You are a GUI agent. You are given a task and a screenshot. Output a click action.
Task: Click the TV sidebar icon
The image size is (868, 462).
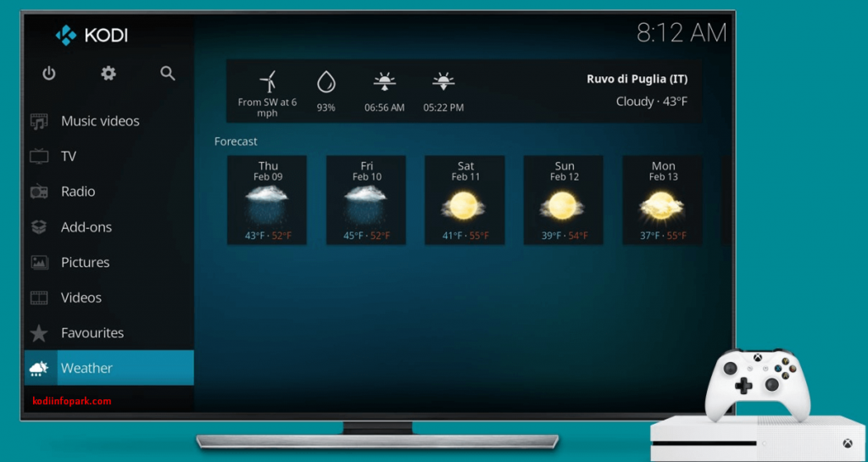tap(39, 156)
